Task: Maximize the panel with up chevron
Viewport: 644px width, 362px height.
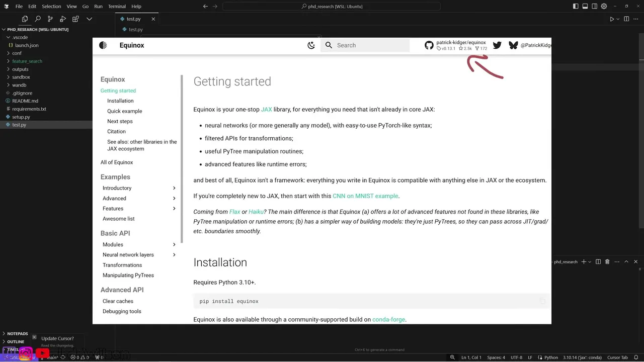Action: [626, 262]
